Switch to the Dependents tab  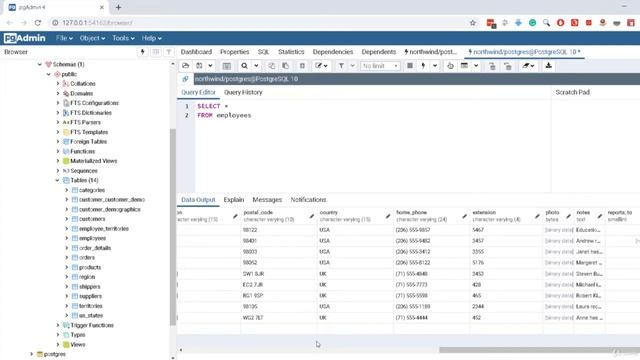[x=379, y=52]
